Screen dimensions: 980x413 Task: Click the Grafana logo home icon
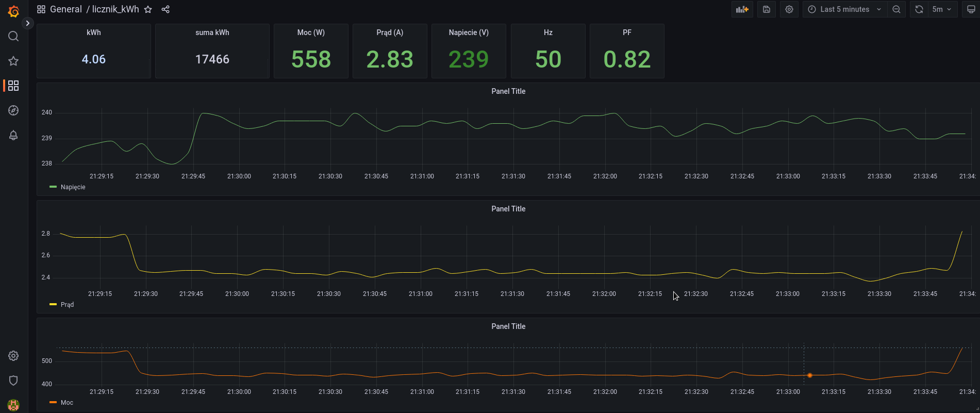[14, 11]
